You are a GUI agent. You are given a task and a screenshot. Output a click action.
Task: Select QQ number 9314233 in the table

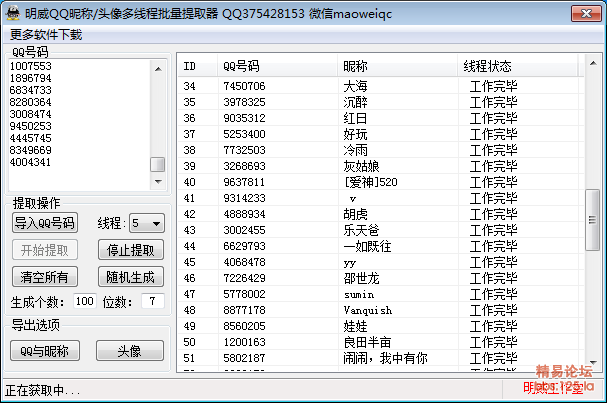click(244, 198)
